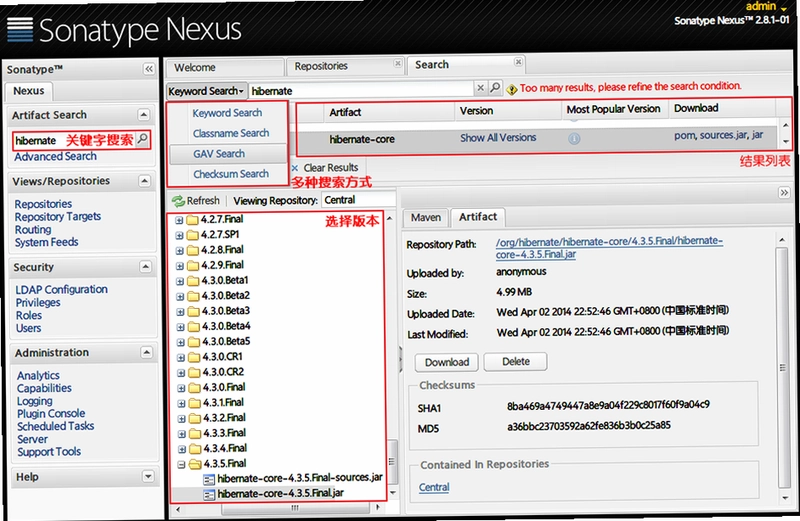Expand the 4.3.2.Final tree node
Screen dimensions: 800x521
point(181,418)
